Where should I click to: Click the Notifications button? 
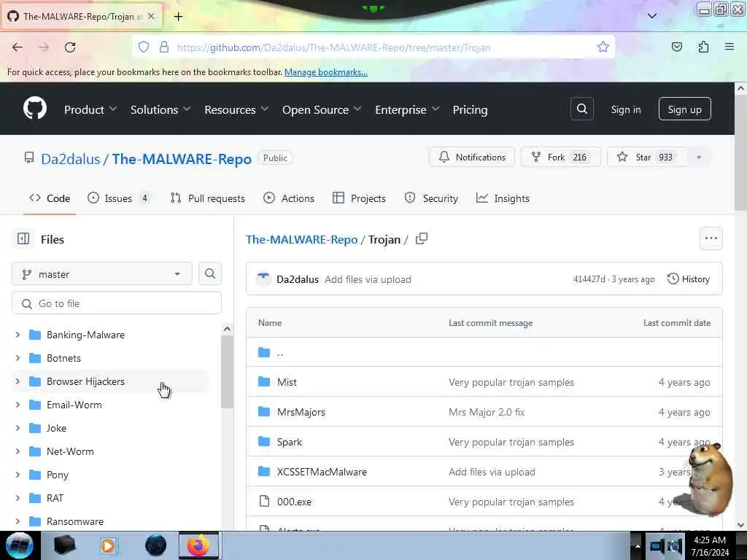[x=472, y=157]
